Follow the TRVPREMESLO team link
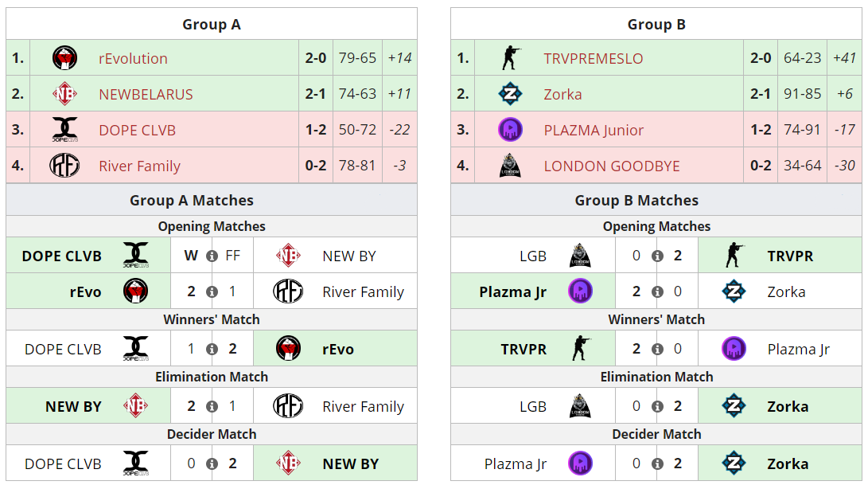This screenshot has width=868, height=485. [x=594, y=58]
